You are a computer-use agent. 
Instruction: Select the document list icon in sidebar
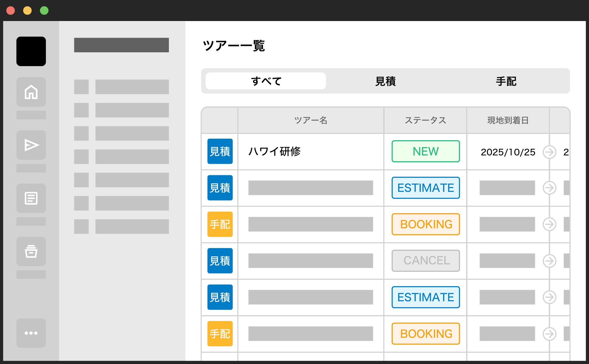click(31, 198)
